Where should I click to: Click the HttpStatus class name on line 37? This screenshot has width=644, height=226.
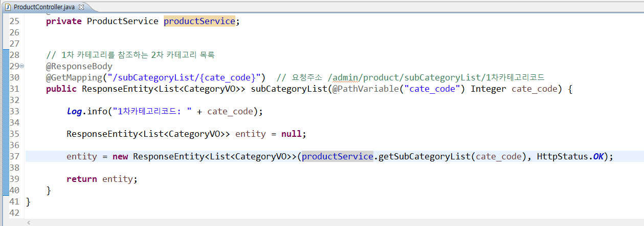(563, 156)
